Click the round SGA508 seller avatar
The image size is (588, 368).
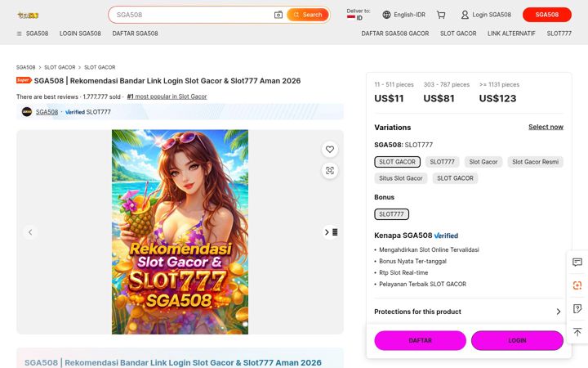coord(27,112)
